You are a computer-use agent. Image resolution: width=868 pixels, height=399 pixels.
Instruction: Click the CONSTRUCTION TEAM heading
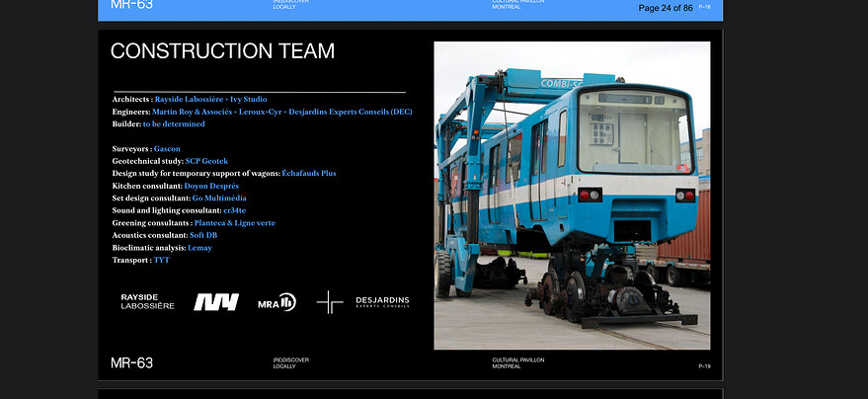(222, 51)
